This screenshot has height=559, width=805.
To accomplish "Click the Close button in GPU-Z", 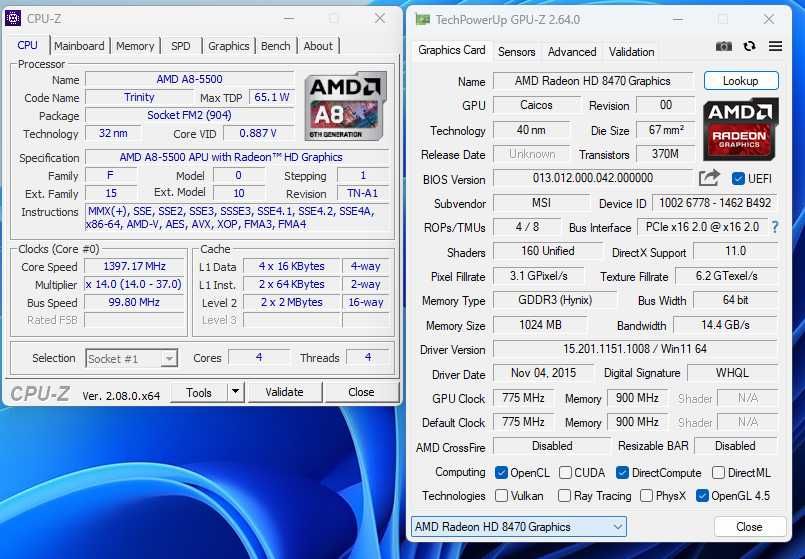I will 749,527.
